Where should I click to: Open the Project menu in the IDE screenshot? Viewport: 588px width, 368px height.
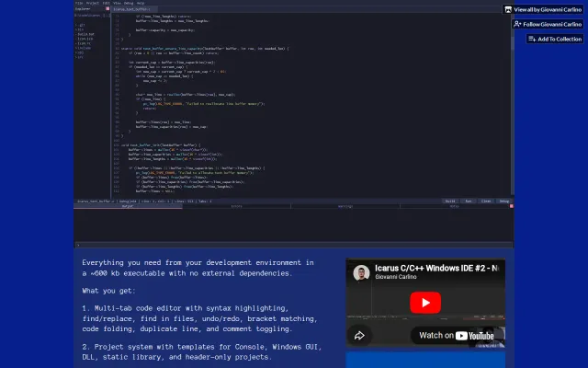click(x=93, y=3)
